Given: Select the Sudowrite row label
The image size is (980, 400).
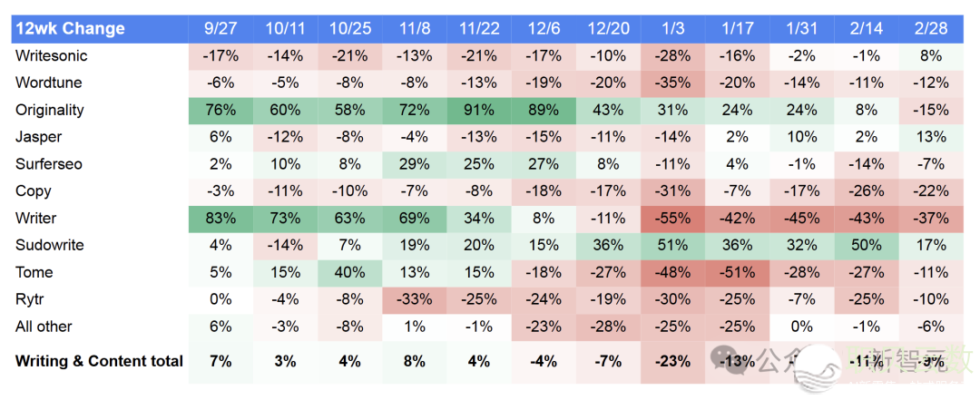Looking at the screenshot, I should tap(51, 245).
